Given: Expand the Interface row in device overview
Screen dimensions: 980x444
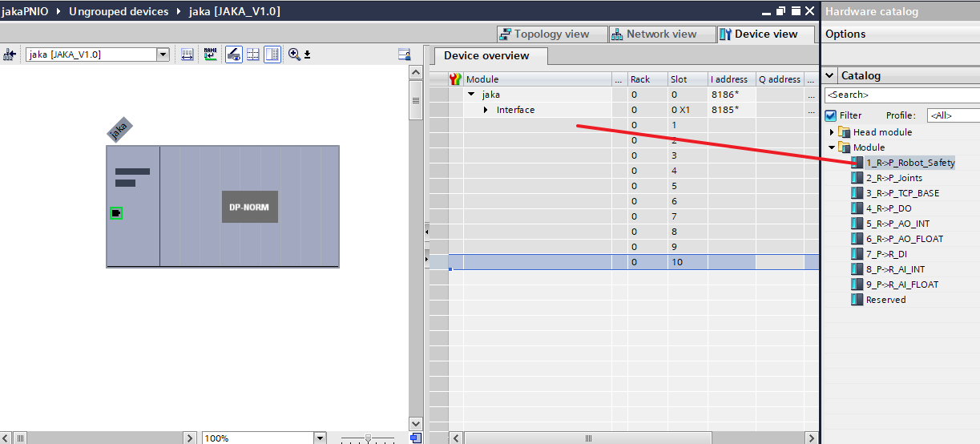Looking at the screenshot, I should (486, 110).
